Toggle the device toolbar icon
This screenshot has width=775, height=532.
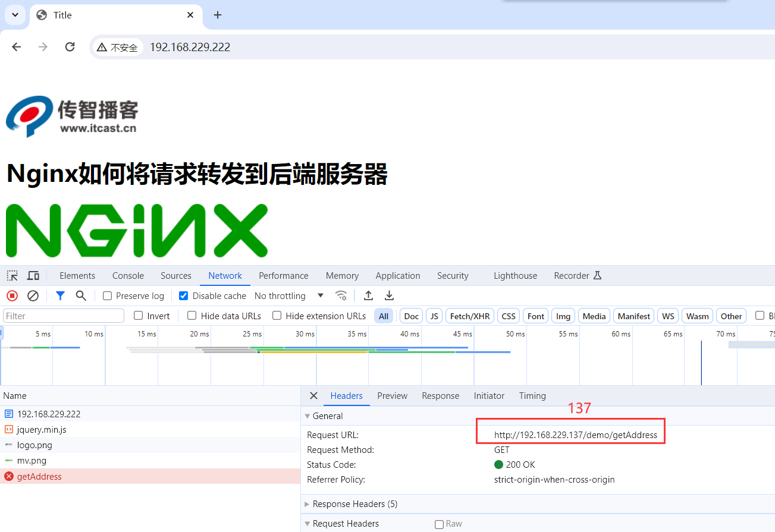(x=33, y=276)
